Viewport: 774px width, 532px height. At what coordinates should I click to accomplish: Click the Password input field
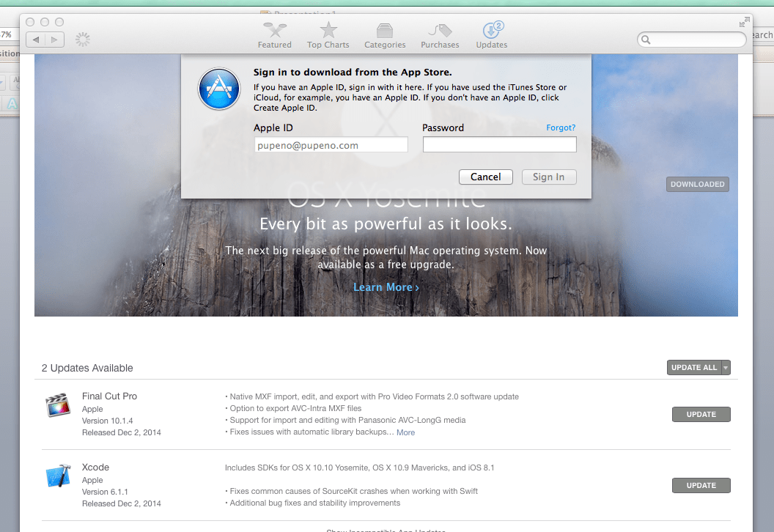tap(500, 144)
